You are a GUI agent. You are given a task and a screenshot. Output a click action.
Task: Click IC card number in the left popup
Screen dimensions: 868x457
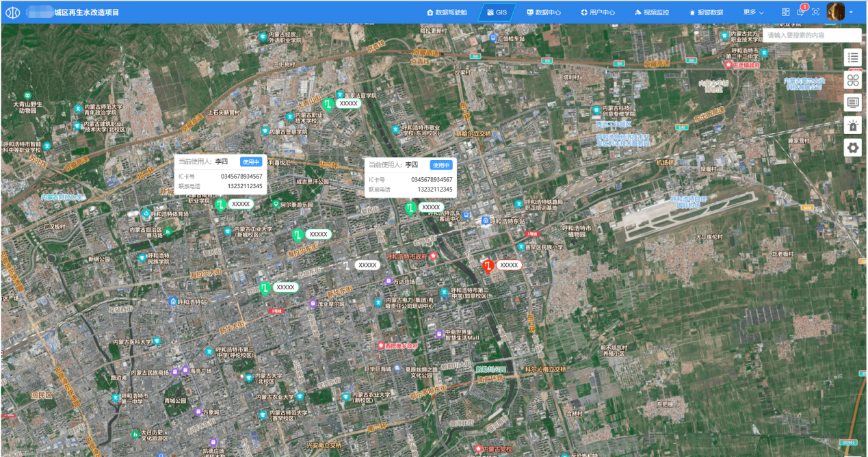[241, 177]
